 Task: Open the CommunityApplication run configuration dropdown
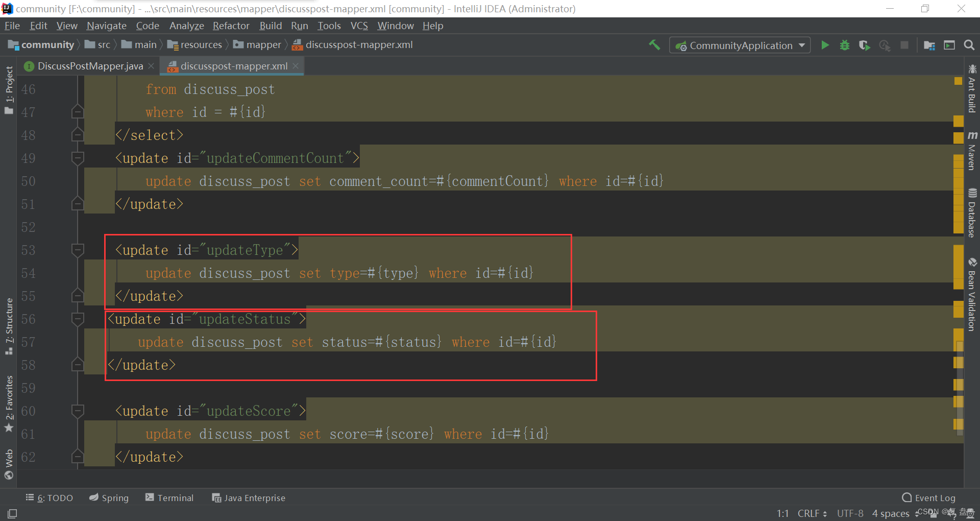point(740,45)
